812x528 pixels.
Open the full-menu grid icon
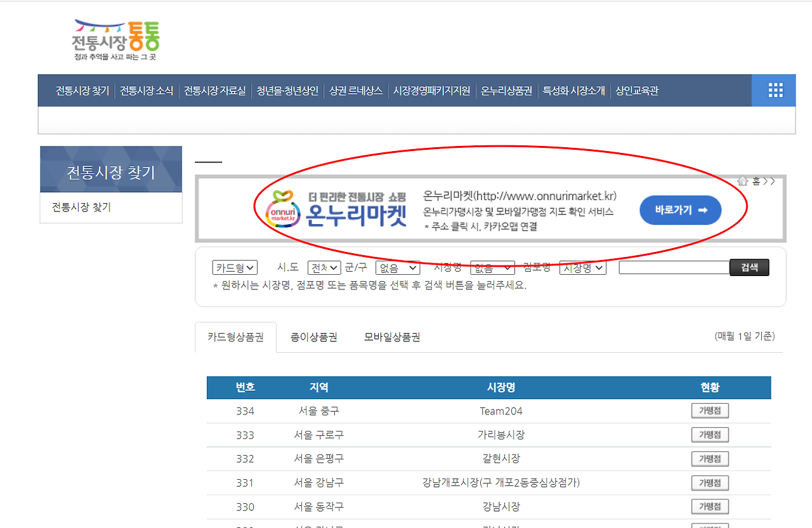pyautogui.click(x=775, y=90)
